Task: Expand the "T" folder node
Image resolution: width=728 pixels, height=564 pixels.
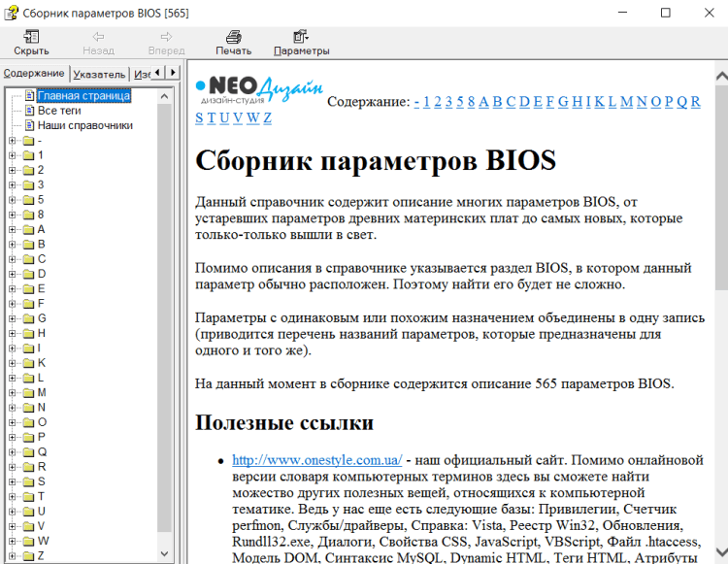Action: pos(13,497)
